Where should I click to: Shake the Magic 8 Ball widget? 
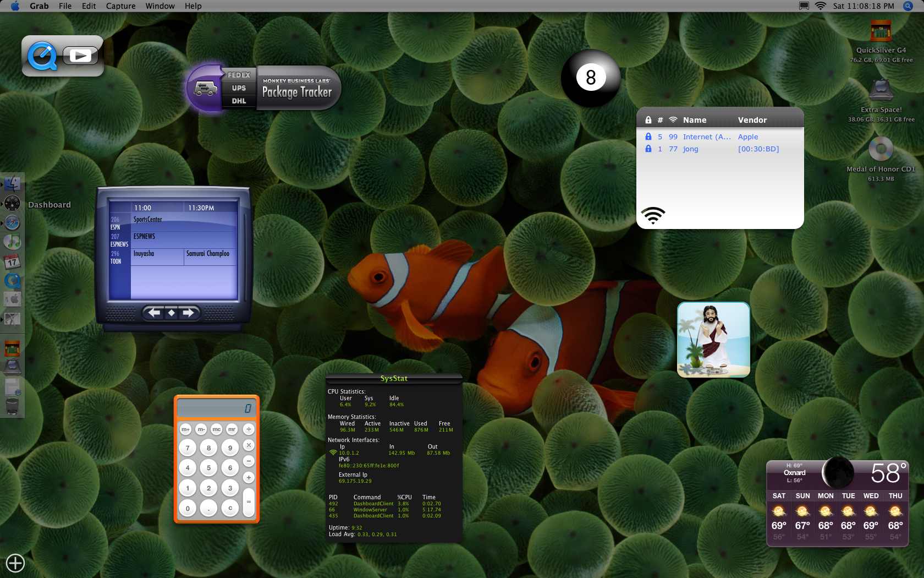(x=591, y=78)
